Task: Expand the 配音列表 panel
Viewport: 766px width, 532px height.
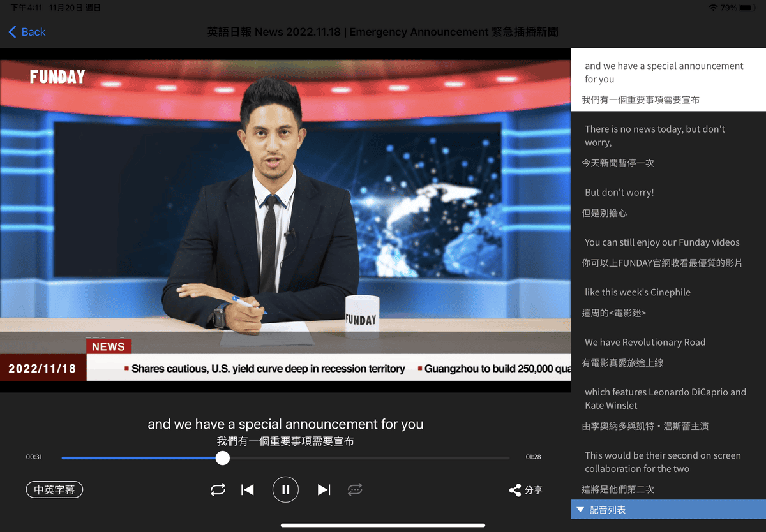Action: [668, 510]
